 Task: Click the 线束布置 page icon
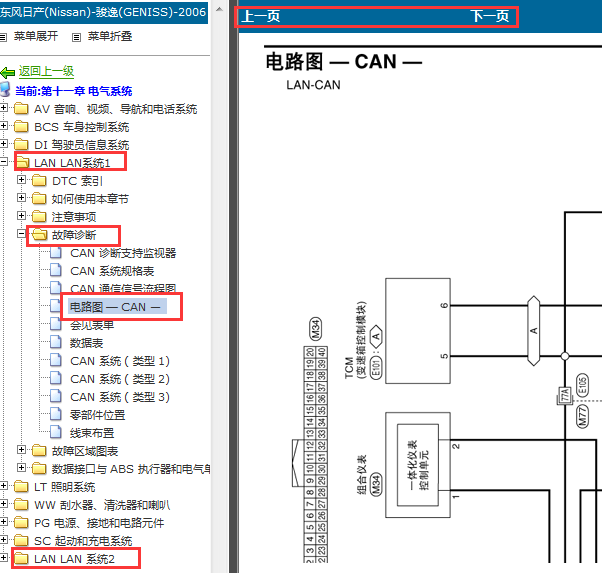click(56, 432)
